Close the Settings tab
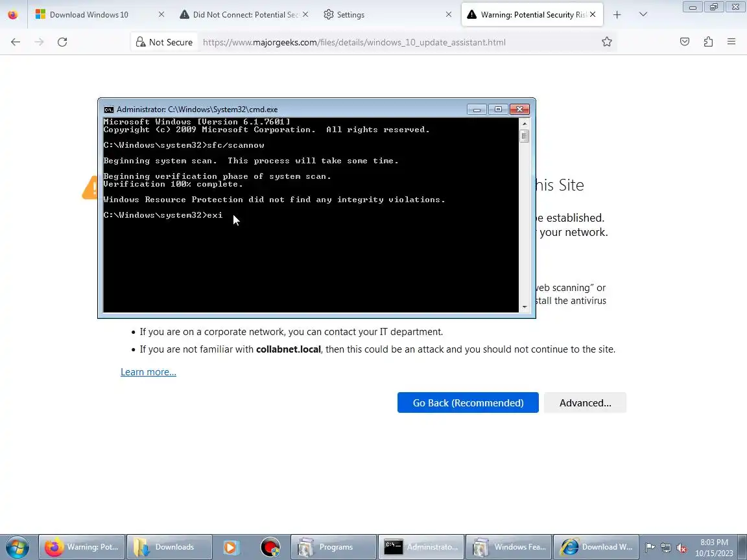The image size is (747, 560). (x=449, y=15)
